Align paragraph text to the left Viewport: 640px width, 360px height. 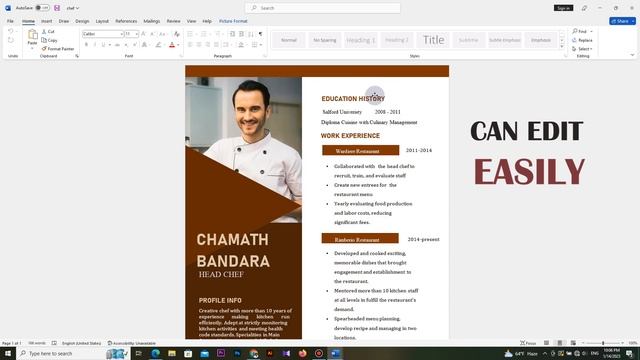click(190, 44)
